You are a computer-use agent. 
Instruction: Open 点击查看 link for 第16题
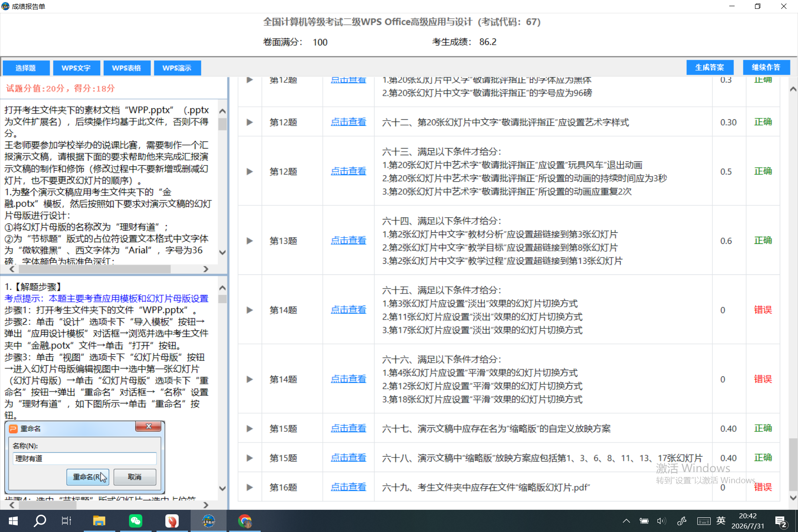tap(348, 487)
